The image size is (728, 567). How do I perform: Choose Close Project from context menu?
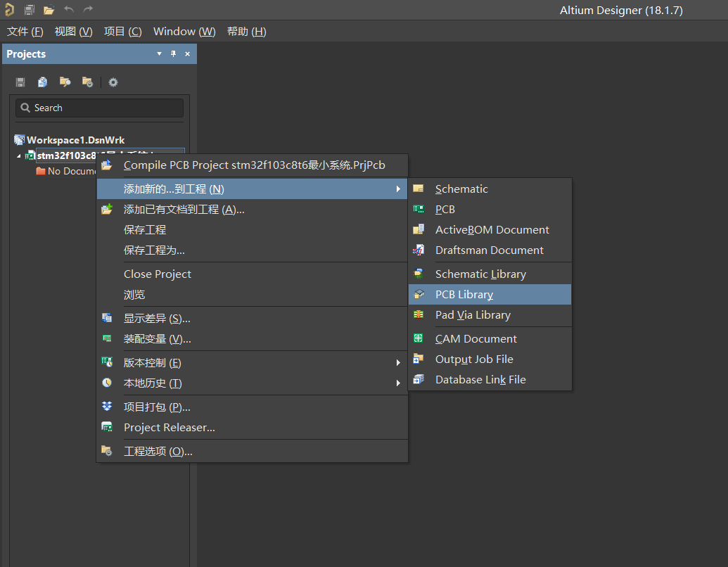click(252, 274)
